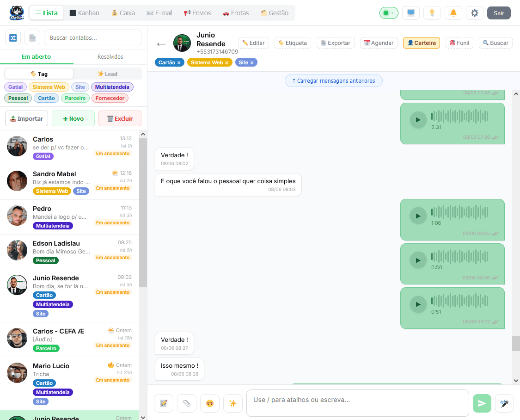
Task: Click the paperclip attachment icon
Action: pyautogui.click(x=187, y=403)
